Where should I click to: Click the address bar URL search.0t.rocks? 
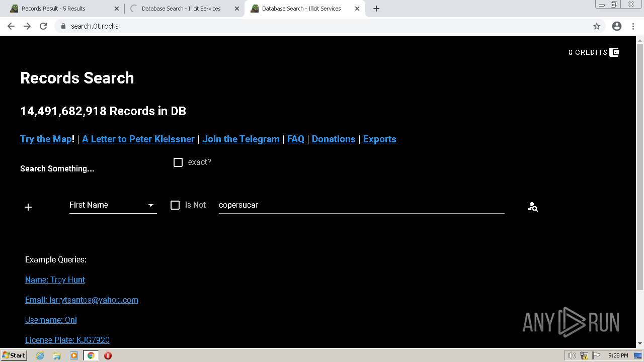[x=95, y=26]
